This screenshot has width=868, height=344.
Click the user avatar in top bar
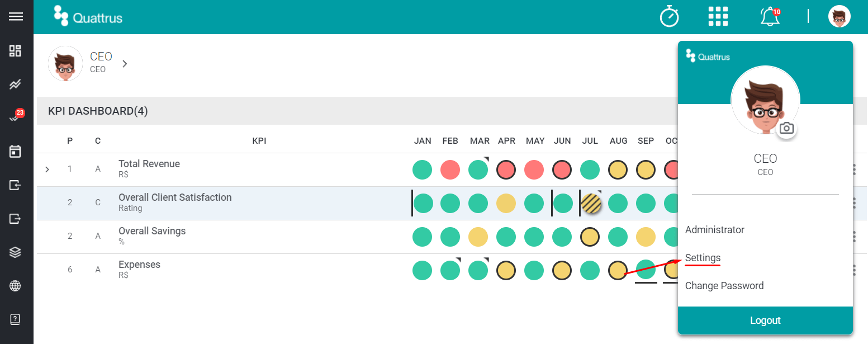tap(839, 17)
